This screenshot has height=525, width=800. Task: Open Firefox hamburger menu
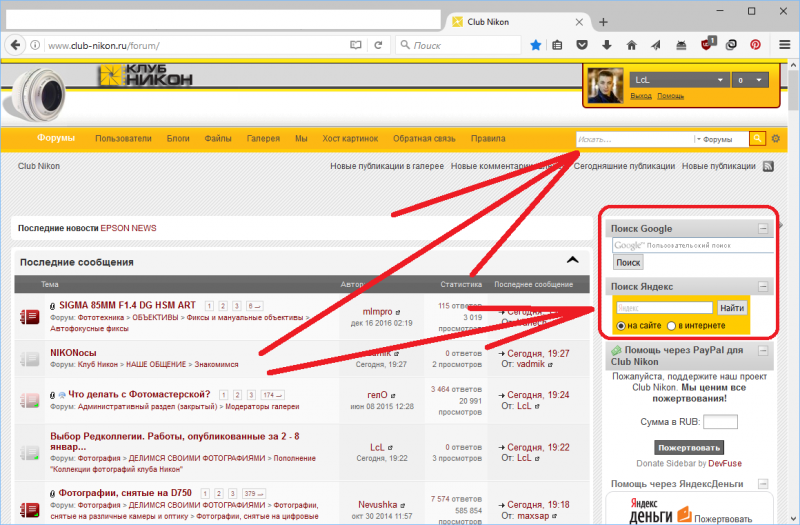click(785, 45)
